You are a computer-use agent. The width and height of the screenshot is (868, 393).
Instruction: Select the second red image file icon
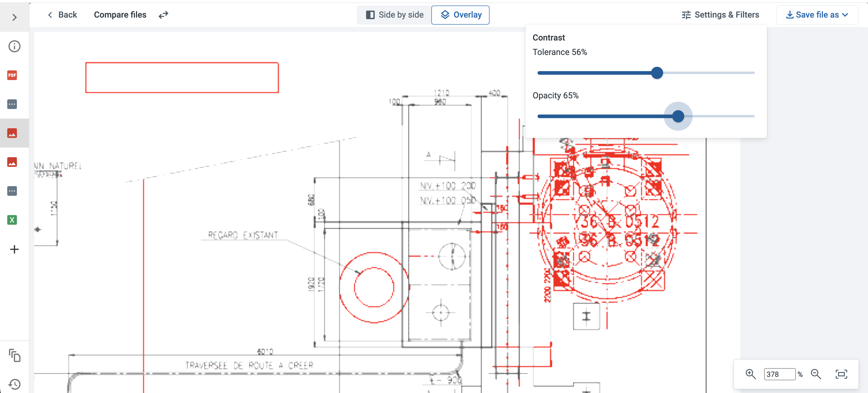pyautogui.click(x=12, y=162)
